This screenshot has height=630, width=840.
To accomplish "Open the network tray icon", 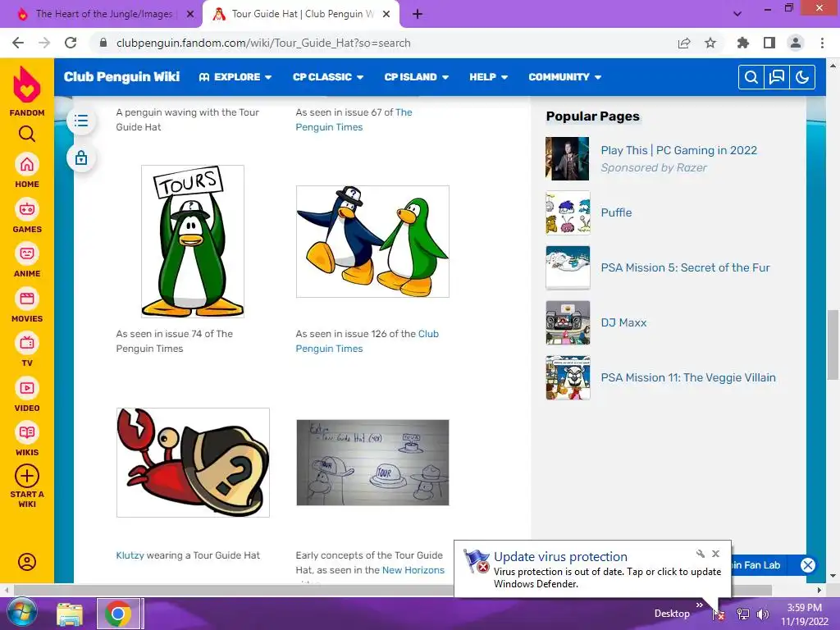I will 743,614.
